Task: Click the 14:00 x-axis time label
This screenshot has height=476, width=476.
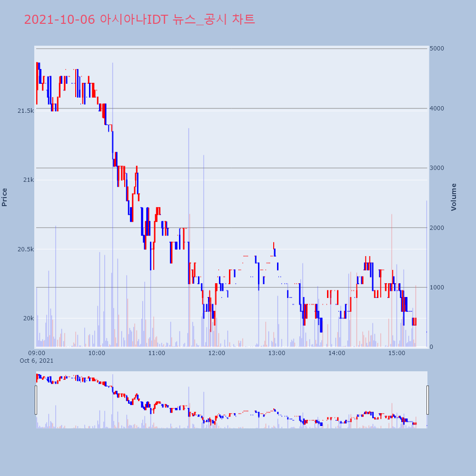Action: pos(337,353)
